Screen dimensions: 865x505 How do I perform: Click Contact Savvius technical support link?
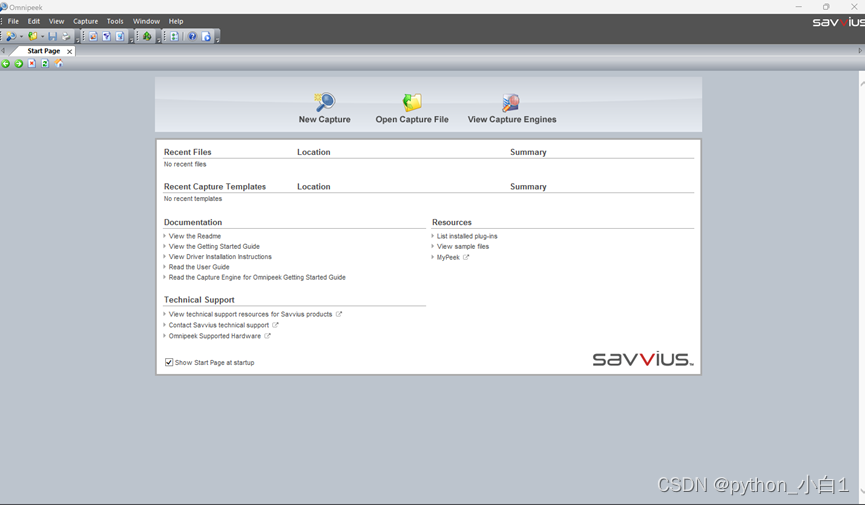(219, 325)
